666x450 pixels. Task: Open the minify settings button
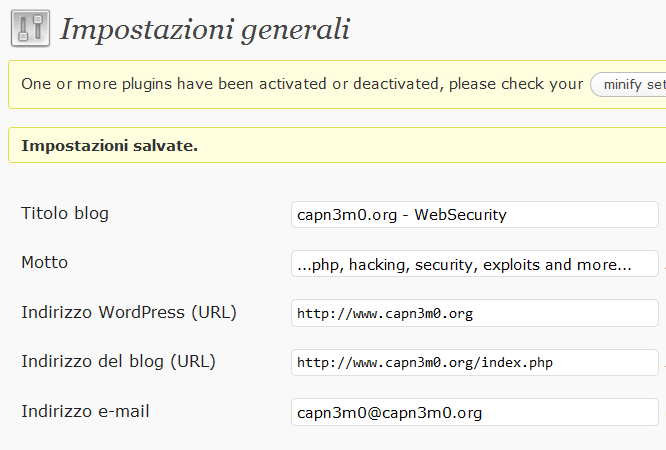pos(629,85)
